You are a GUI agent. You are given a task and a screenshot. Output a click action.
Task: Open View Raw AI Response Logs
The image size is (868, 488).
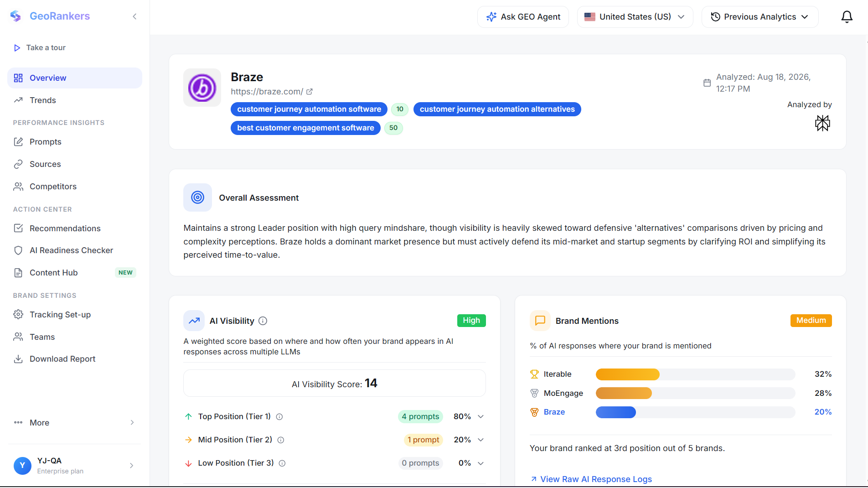click(591, 479)
